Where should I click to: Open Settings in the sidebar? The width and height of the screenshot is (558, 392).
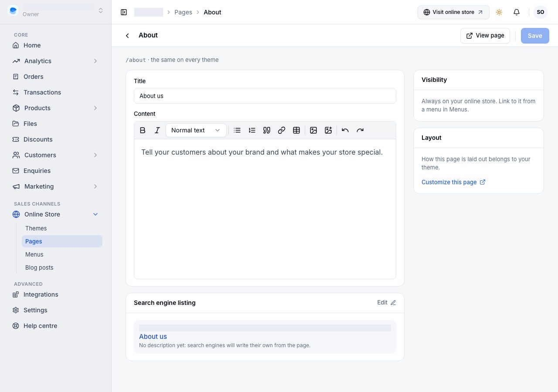coord(56,310)
